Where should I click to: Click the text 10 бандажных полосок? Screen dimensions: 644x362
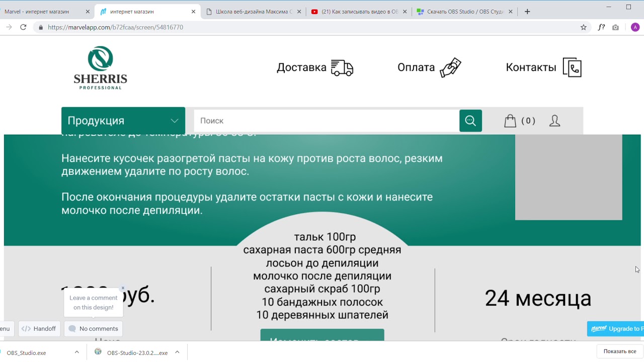click(322, 302)
